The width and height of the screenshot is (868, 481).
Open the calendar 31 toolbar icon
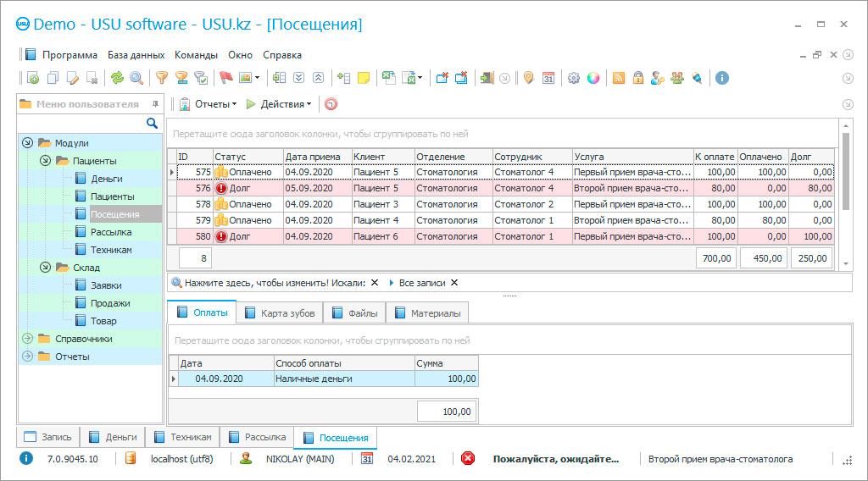pos(548,78)
